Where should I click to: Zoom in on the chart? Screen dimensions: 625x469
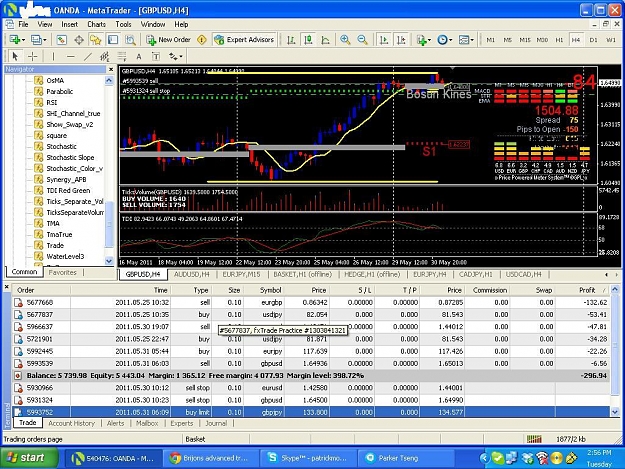[345, 39]
